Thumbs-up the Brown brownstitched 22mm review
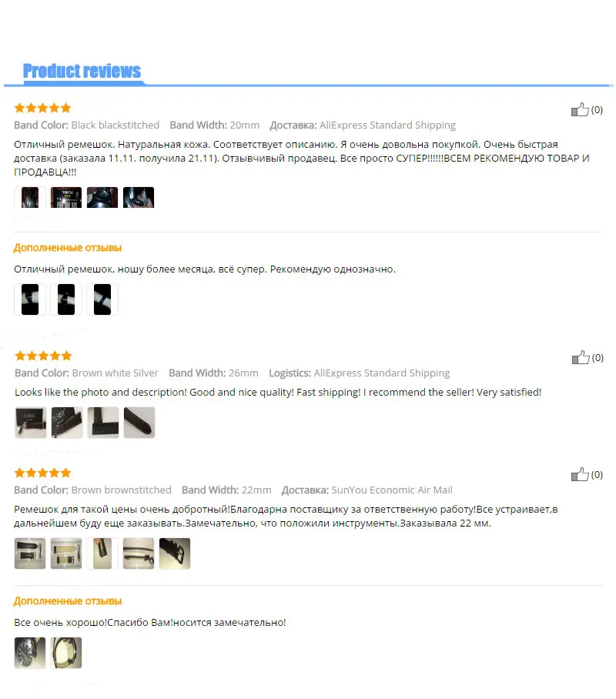This screenshot has width=616, height=699. point(580,474)
